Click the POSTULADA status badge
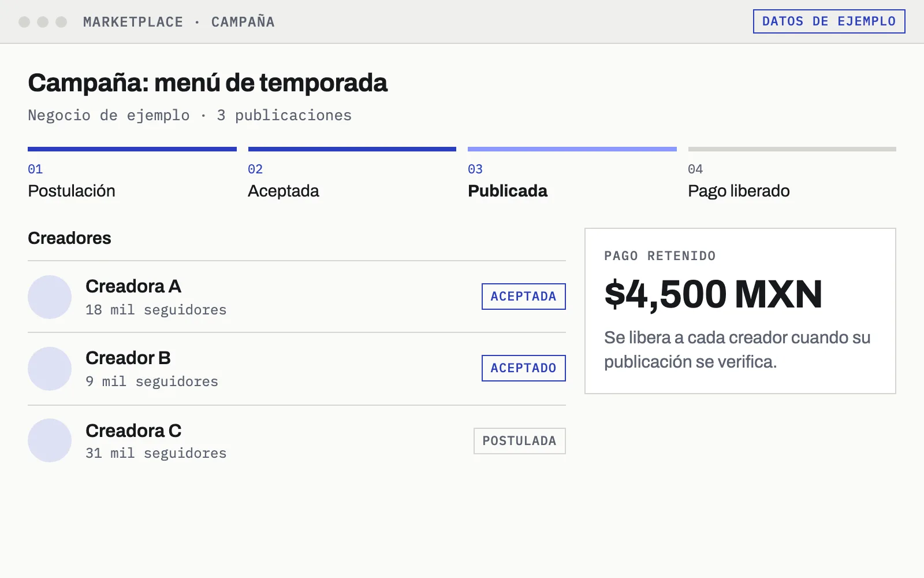924x578 pixels. coord(520,441)
